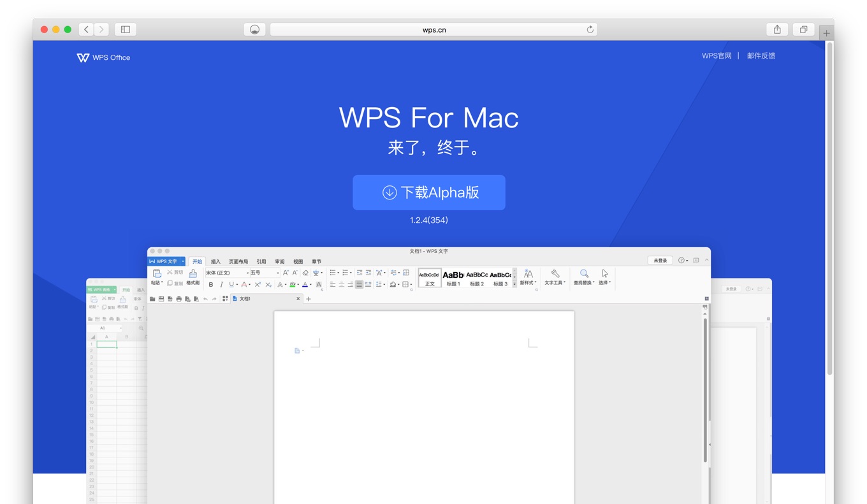
Task: Click the Safari address bar showing wps.cn
Action: (433, 29)
